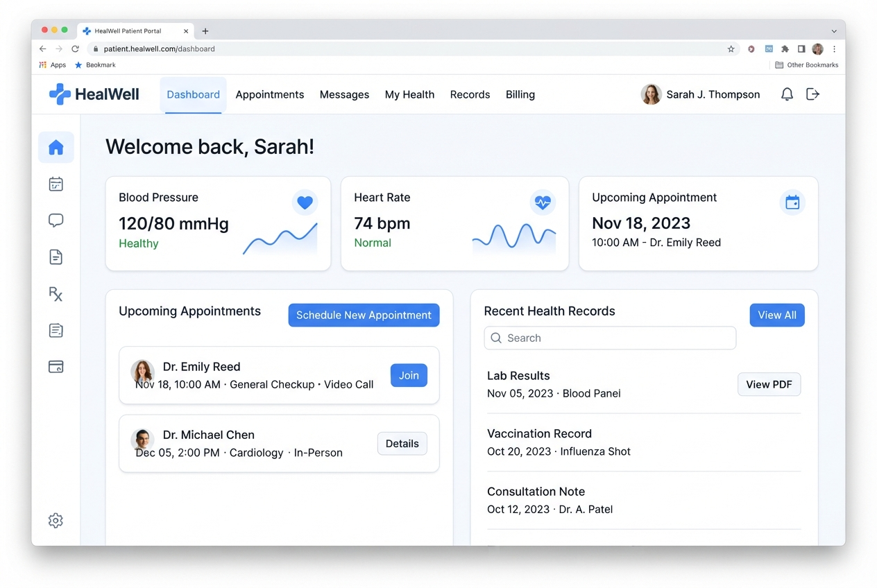
Task: Open the Other Bookmarks folder
Action: pos(807,65)
